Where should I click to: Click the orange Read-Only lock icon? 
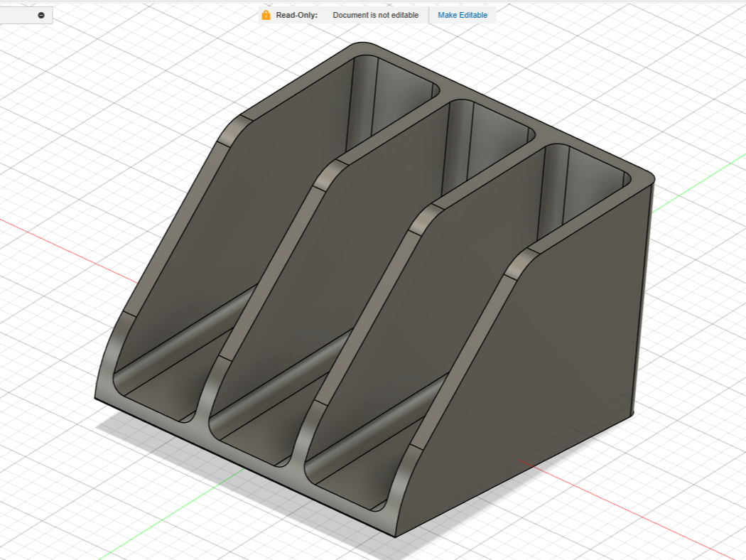[266, 15]
